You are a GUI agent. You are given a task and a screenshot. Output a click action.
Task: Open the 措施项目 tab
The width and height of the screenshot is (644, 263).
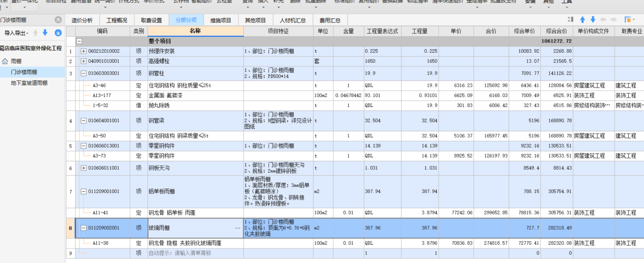point(221,20)
